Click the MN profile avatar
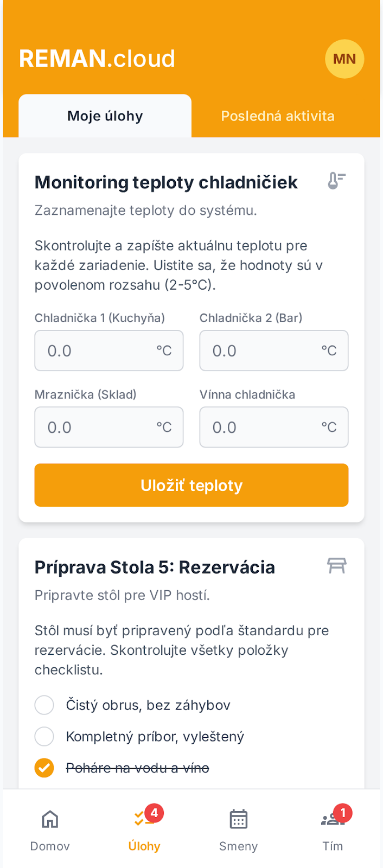Screen dimensions: 383x868 pyautogui.click(x=344, y=59)
